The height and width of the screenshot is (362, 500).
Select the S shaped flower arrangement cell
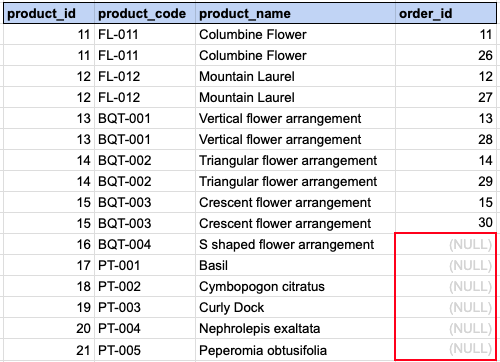pos(295,244)
